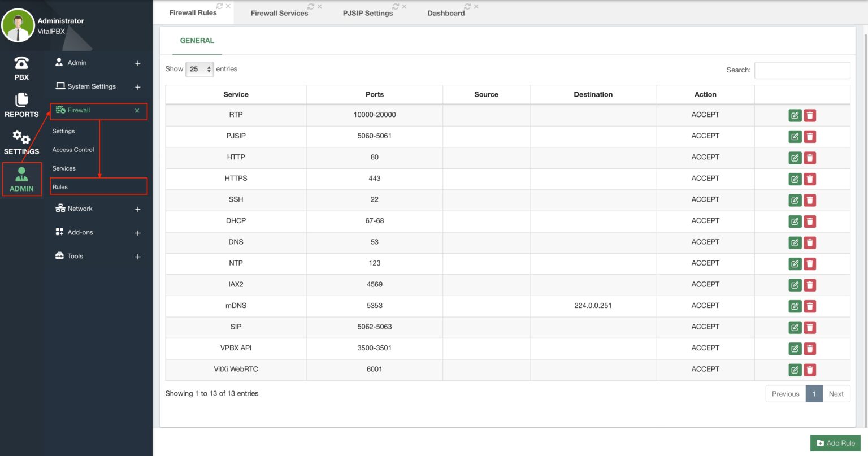Open Access Control submenu item
Screen dimensions: 868x456
tap(73, 150)
